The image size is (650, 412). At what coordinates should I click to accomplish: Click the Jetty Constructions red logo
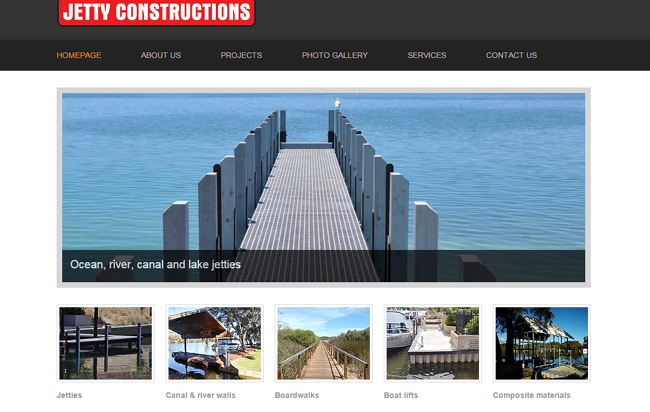pos(156,12)
